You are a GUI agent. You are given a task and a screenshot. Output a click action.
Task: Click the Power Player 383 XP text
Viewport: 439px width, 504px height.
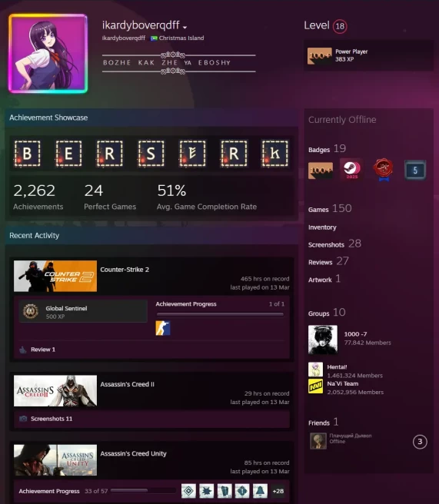coord(351,55)
